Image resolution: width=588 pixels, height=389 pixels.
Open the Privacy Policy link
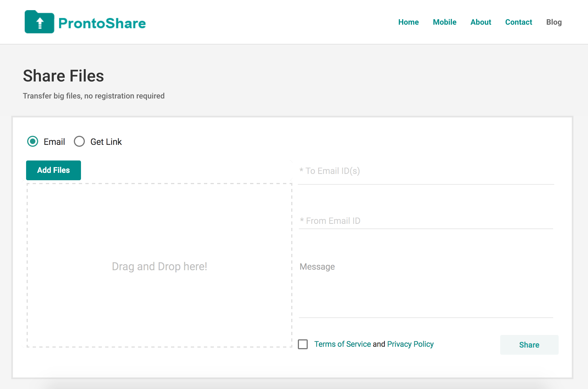click(x=410, y=344)
